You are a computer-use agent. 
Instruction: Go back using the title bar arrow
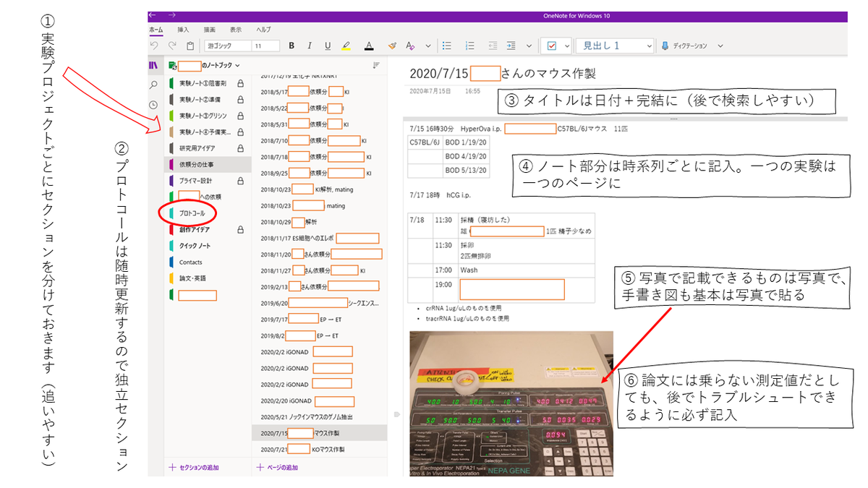[x=153, y=15]
